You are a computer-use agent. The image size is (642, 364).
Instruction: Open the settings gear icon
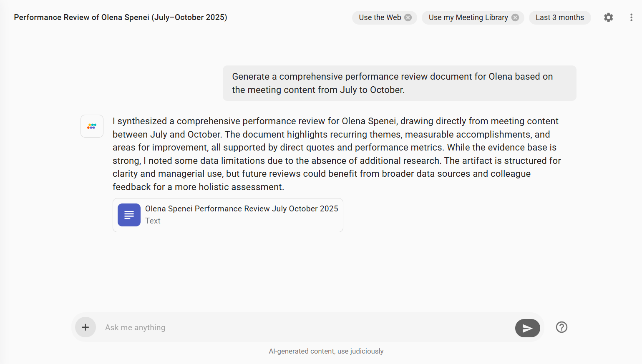pos(608,18)
